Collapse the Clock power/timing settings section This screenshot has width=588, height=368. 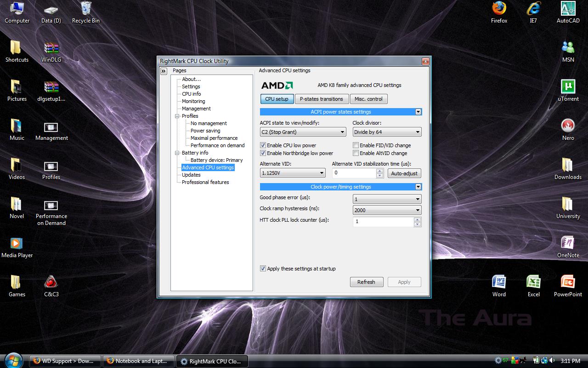tap(418, 187)
